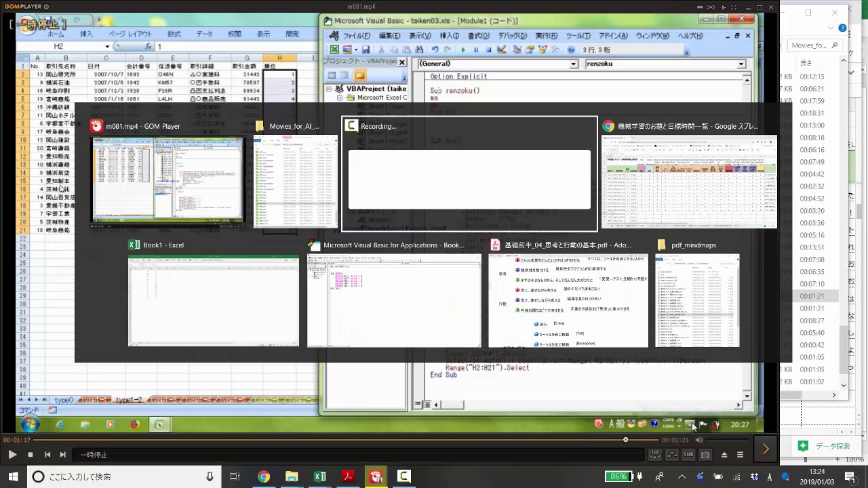Open Excel from the taskbar
Viewport: 868px width, 488px height.
(319, 476)
